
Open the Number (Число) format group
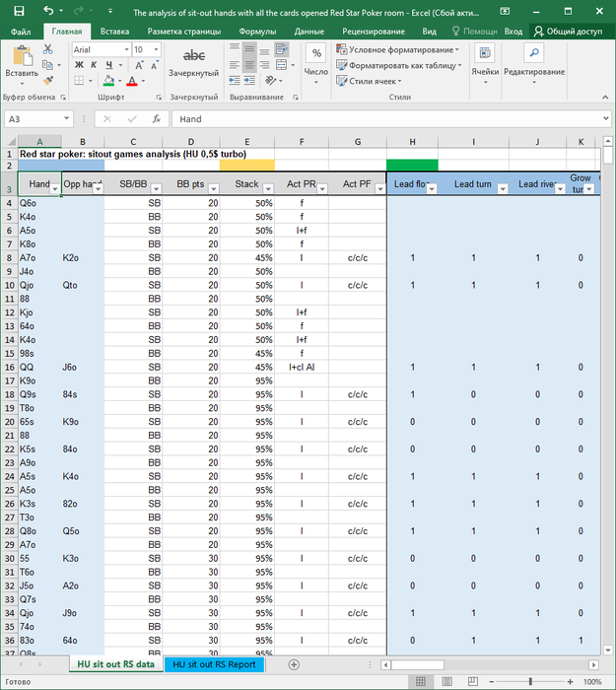[x=316, y=61]
